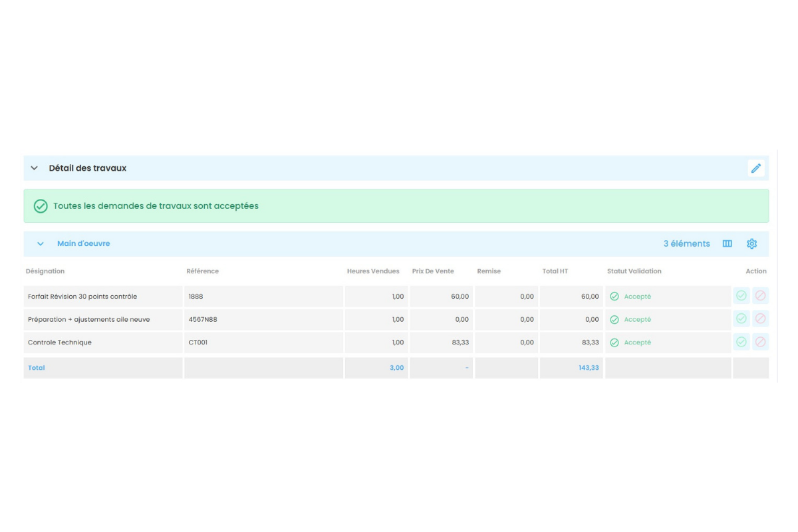Sort by the Total HT column header
798x532 pixels.
tap(555, 271)
